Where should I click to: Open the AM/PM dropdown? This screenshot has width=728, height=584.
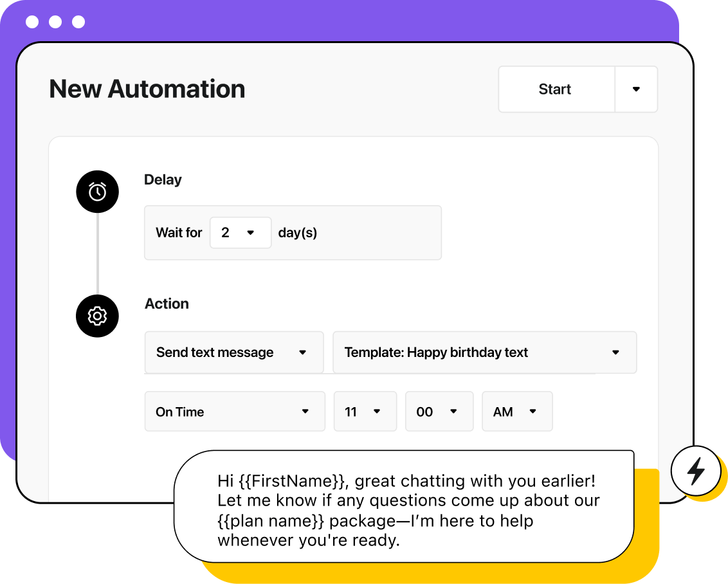pos(517,411)
